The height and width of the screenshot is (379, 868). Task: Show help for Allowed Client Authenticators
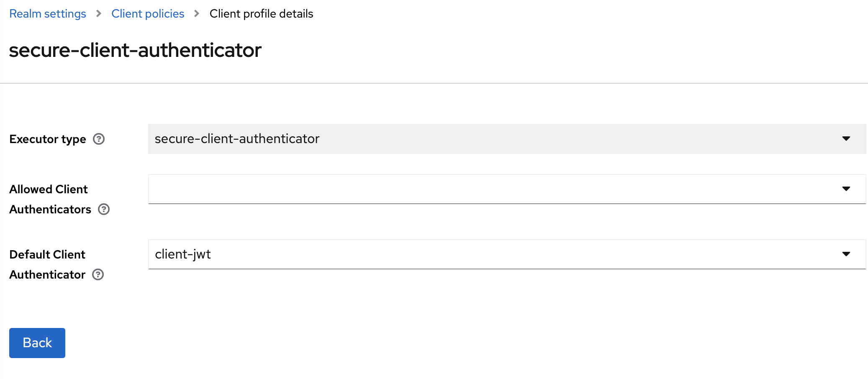[104, 209]
